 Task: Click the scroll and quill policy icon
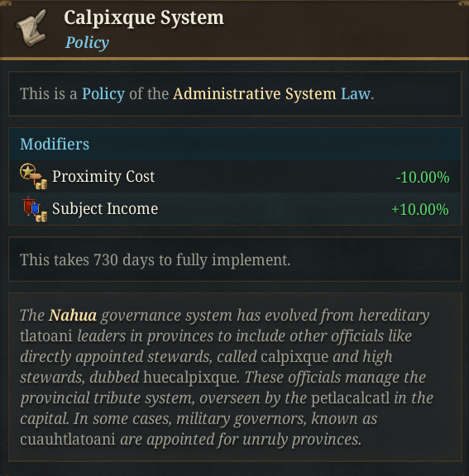point(31,28)
